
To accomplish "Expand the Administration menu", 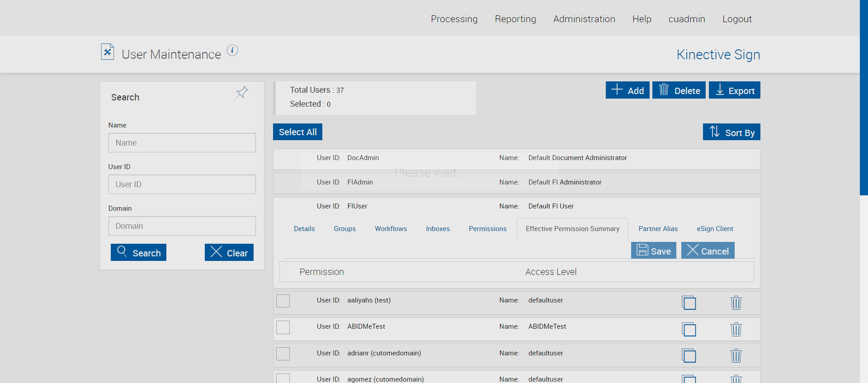I will click(x=584, y=19).
